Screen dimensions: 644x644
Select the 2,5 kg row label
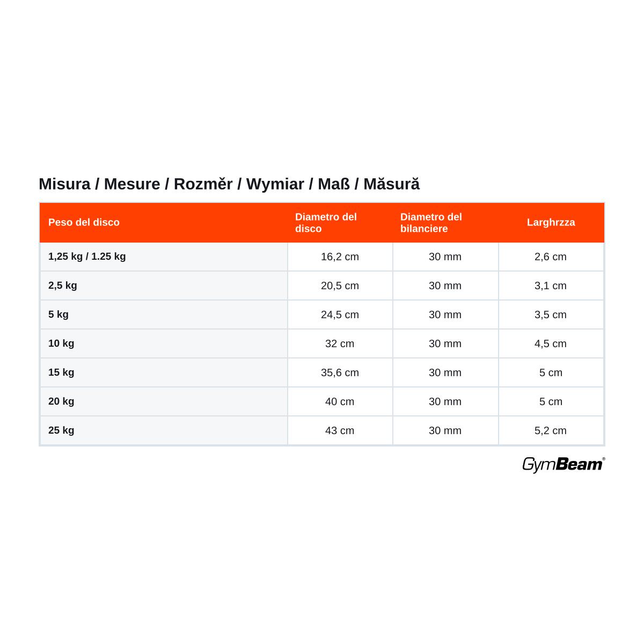[x=63, y=286]
